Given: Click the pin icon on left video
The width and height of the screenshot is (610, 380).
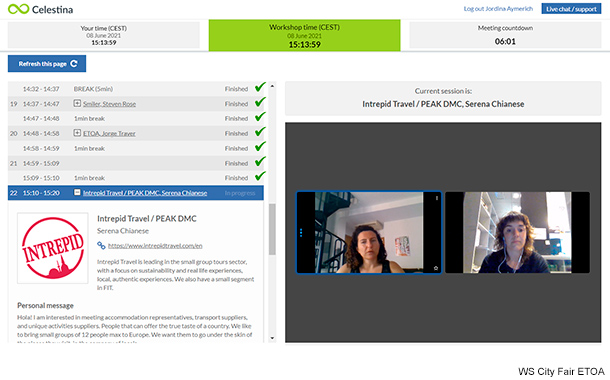Looking at the screenshot, I should point(436,268).
